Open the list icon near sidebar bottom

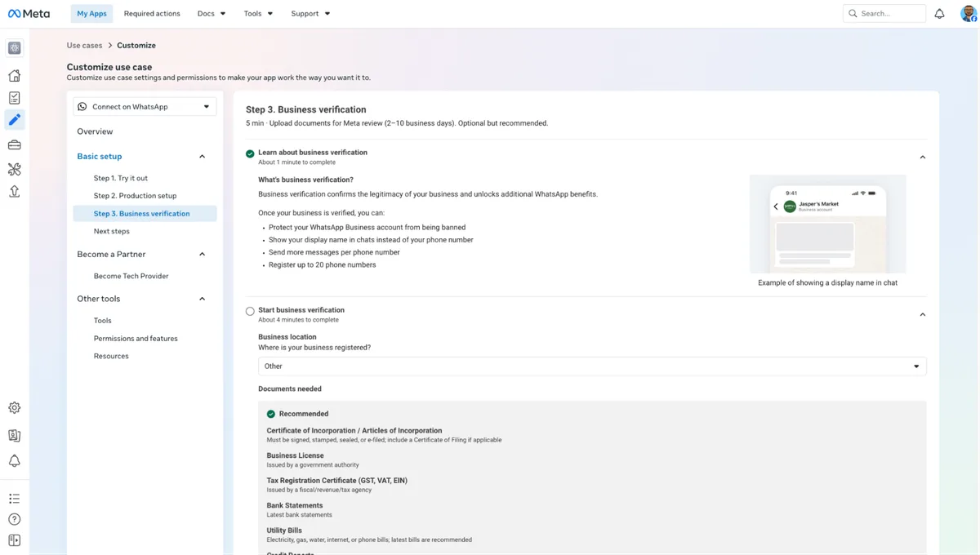(x=14, y=499)
